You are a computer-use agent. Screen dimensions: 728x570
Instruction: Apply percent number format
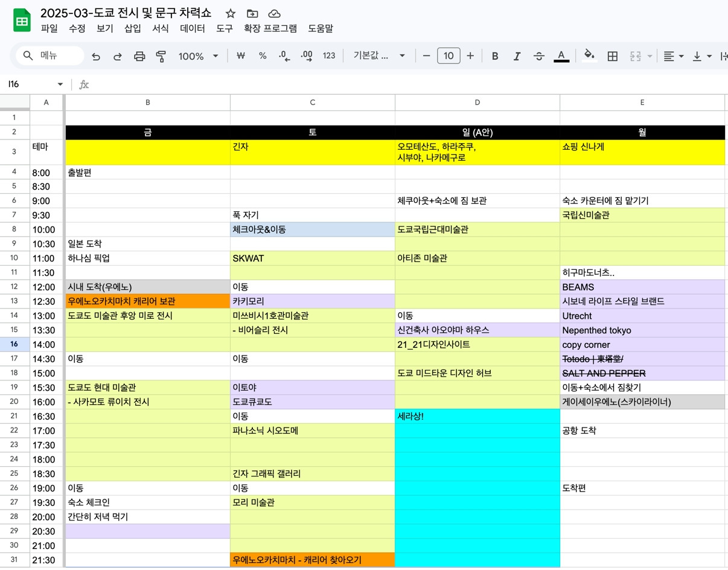point(263,56)
